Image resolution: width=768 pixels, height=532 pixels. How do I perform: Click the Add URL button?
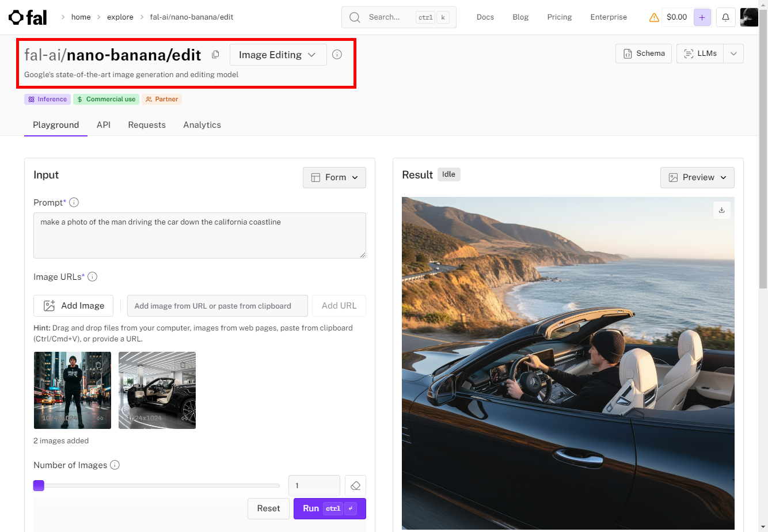pyautogui.click(x=339, y=306)
